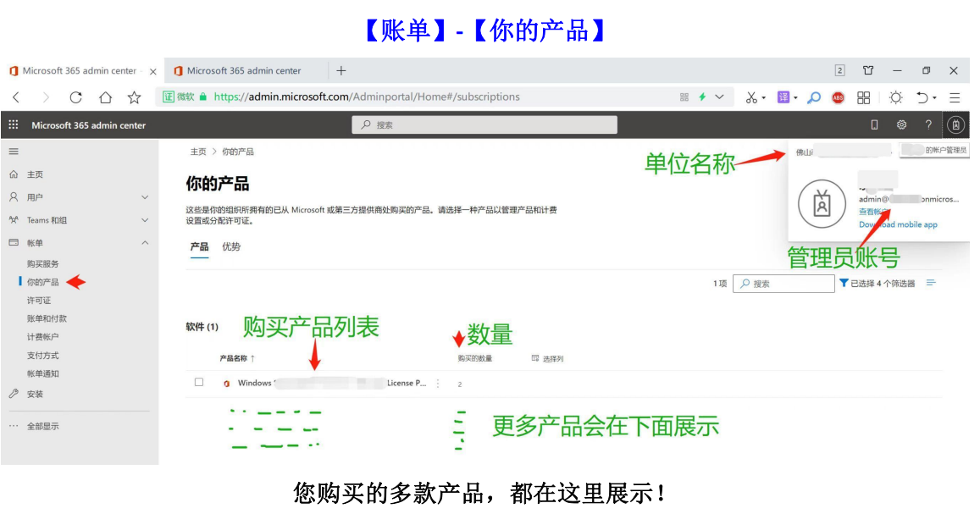
Task: Click the header 搜索 search box
Action: 484,125
